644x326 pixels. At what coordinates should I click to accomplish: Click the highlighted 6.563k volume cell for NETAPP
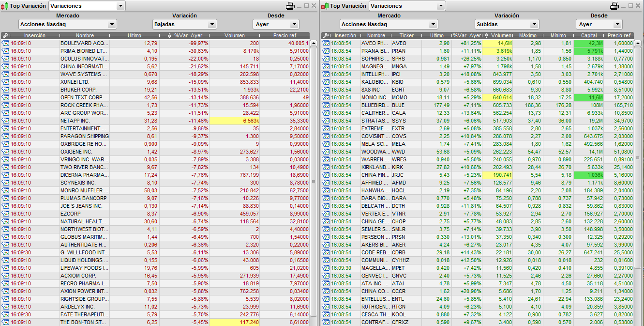point(235,121)
